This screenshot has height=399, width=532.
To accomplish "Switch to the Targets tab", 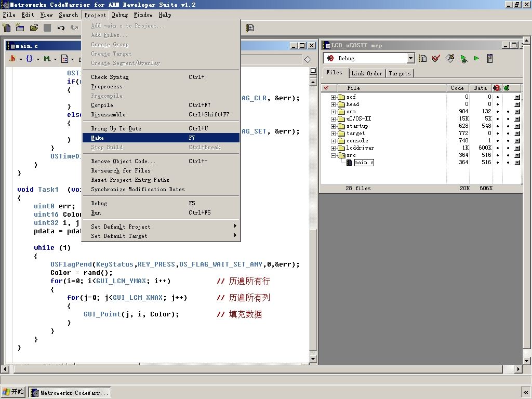I will coord(400,73).
